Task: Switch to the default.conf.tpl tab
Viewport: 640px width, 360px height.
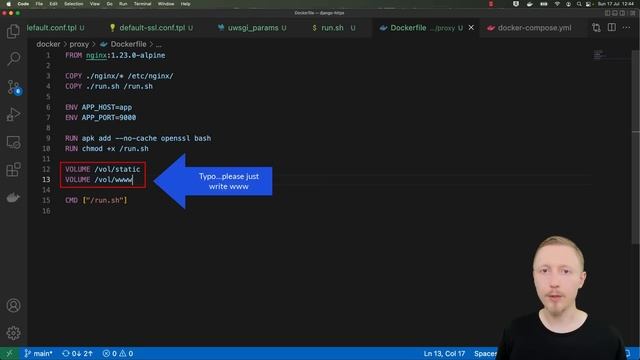Action: (56, 28)
